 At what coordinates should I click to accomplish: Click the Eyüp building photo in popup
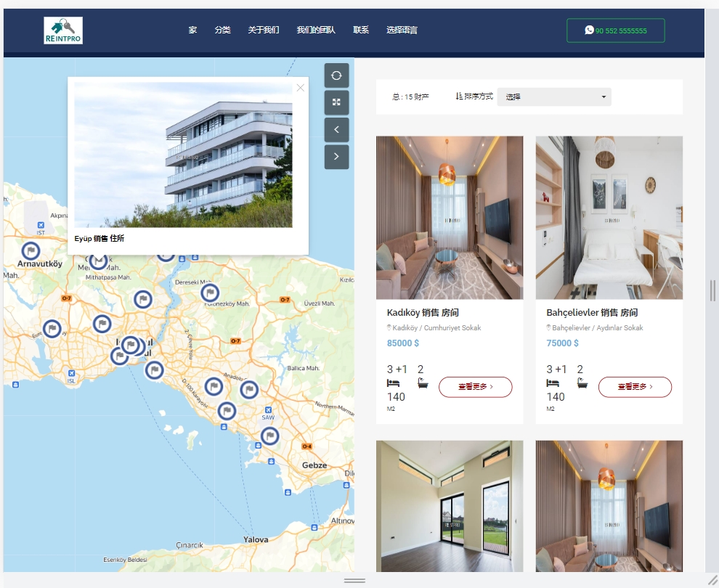183,155
